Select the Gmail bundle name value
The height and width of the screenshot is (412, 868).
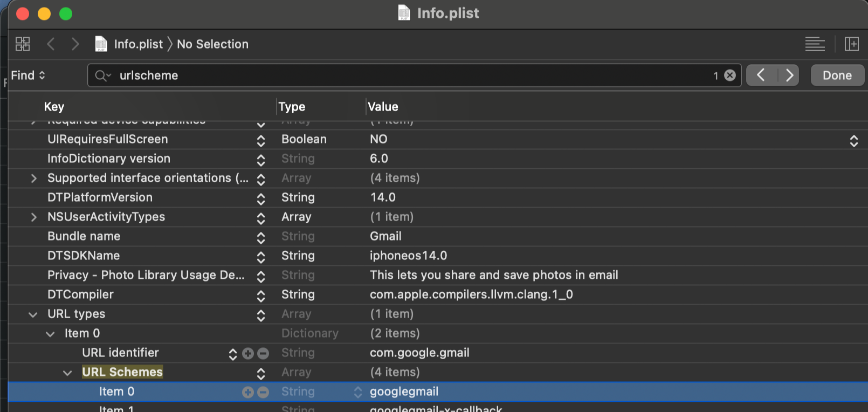[385, 236]
